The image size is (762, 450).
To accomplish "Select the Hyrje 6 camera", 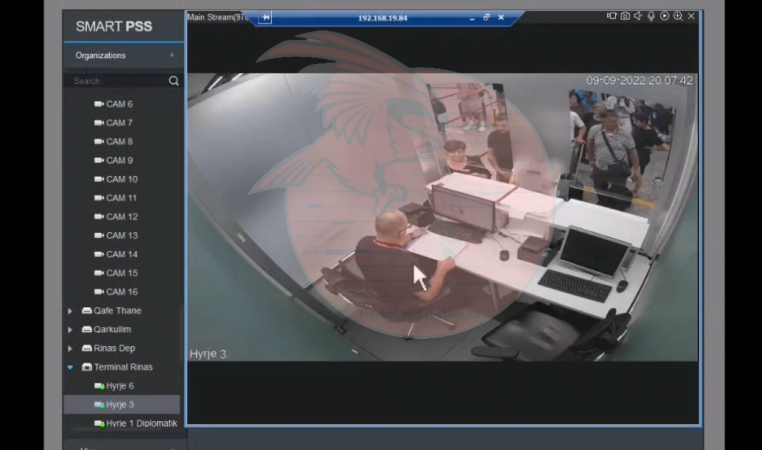I will [x=119, y=386].
